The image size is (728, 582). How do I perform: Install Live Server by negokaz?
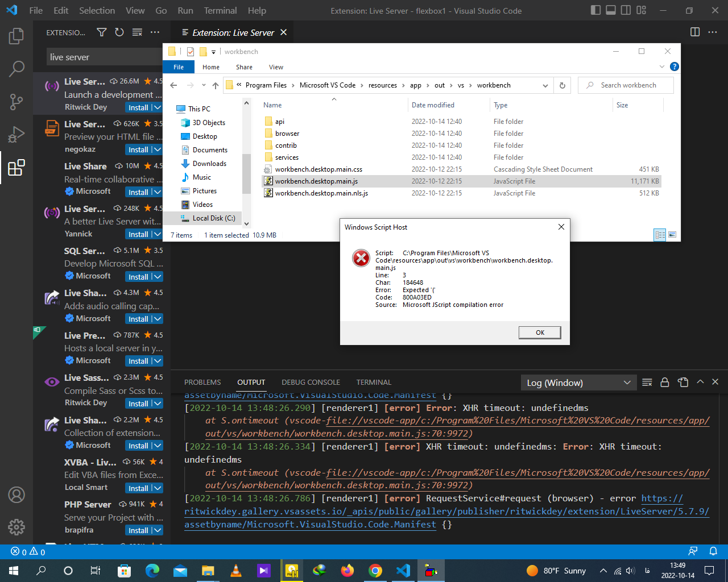click(138, 149)
